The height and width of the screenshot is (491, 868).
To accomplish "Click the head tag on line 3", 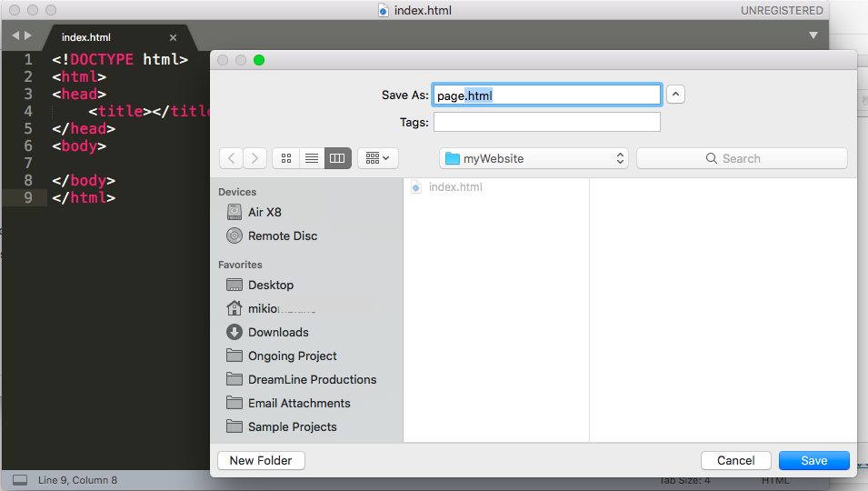I will pos(79,94).
